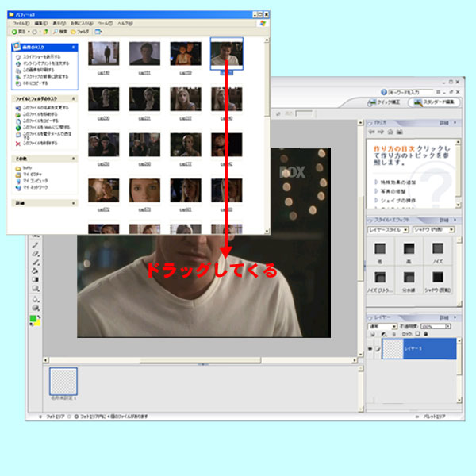Open the 不透明度 opacity slider arrow
The height and width of the screenshot is (476, 476).
[447, 326]
